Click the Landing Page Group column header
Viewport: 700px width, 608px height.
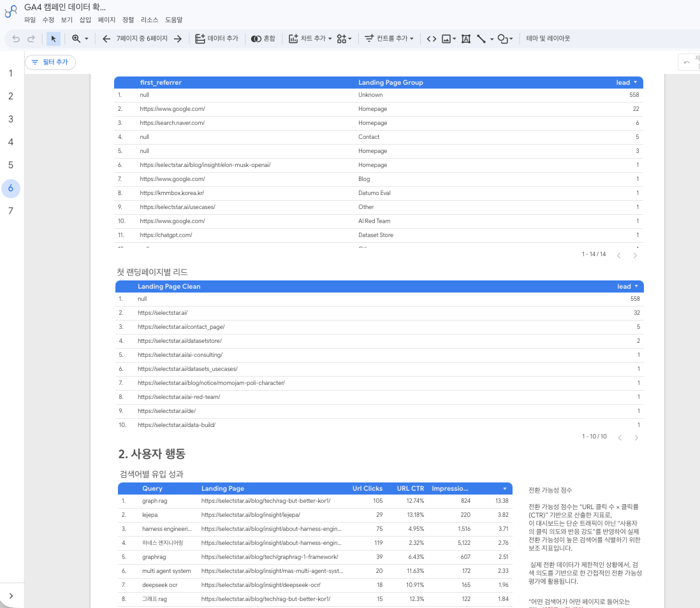click(x=391, y=82)
